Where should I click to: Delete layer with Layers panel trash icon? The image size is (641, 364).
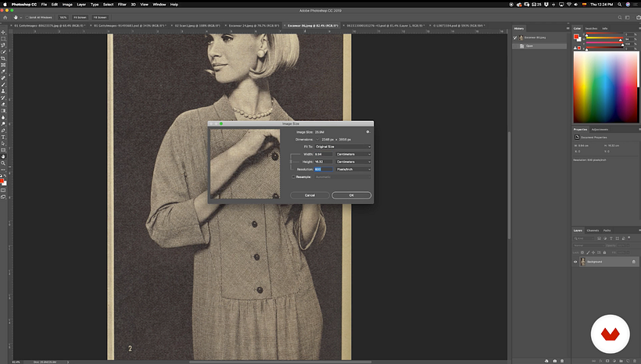point(635,361)
